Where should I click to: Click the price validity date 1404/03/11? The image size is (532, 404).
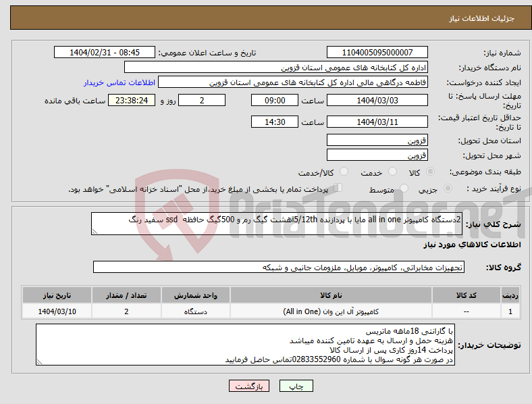pos(377,122)
